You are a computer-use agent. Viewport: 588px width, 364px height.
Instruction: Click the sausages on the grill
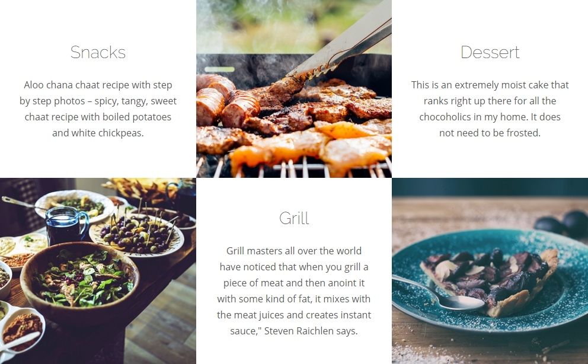[x=227, y=100]
